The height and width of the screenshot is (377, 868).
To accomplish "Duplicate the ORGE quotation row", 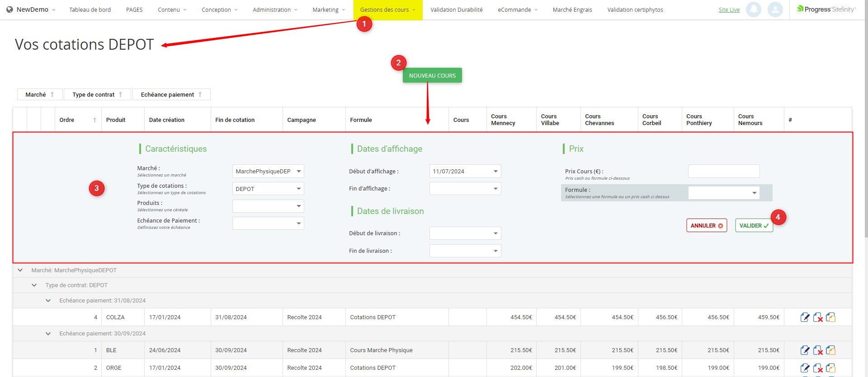I will point(830,368).
